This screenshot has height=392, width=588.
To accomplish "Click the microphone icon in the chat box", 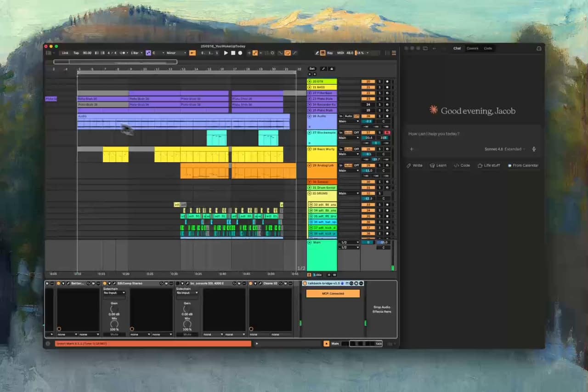I will (x=534, y=149).
